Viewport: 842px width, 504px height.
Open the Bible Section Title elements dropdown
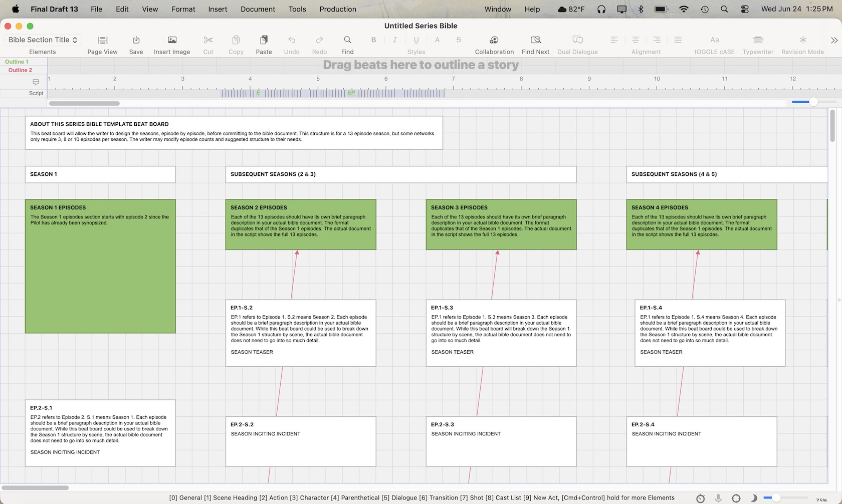pyautogui.click(x=43, y=40)
